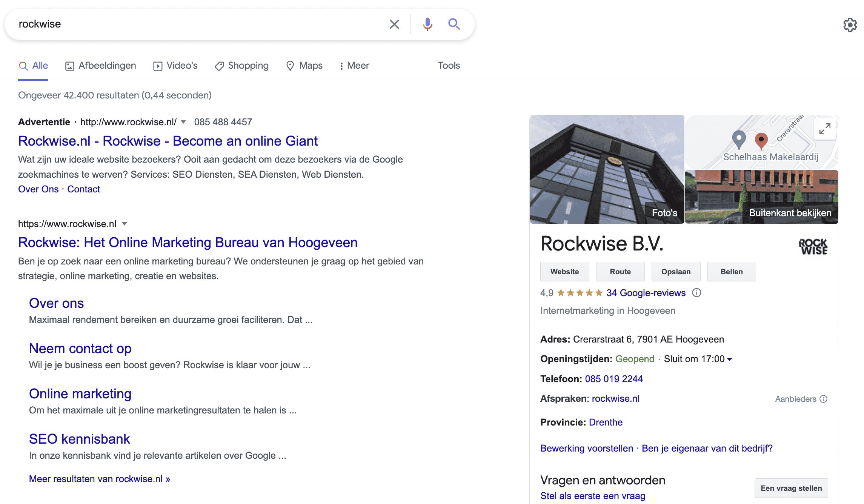Click the Tools menu item in search bar
864x504 pixels.
[x=450, y=65]
